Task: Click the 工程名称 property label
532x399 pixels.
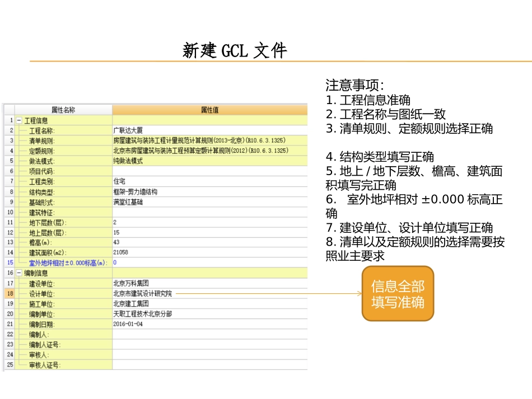Action: [x=42, y=131]
